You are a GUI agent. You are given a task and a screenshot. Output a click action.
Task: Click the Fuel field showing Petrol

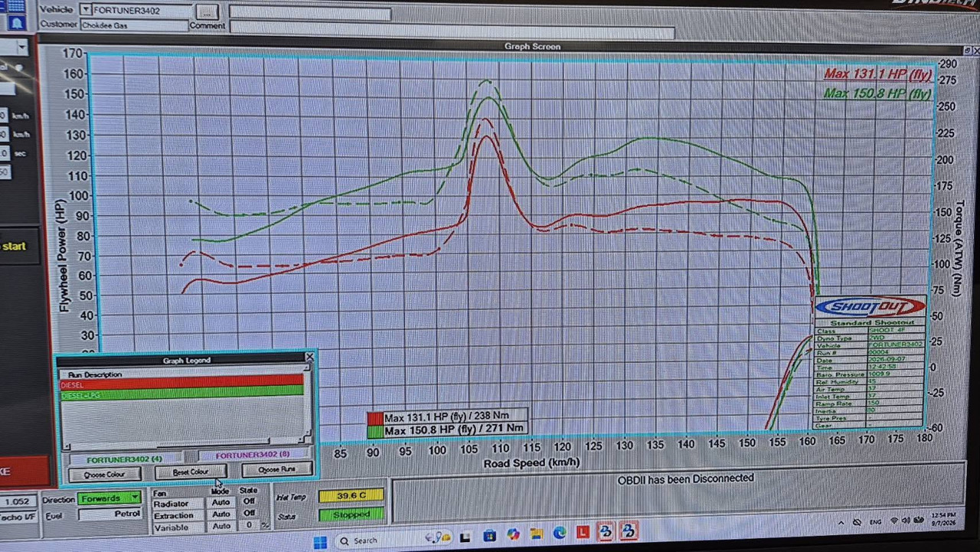(x=109, y=514)
